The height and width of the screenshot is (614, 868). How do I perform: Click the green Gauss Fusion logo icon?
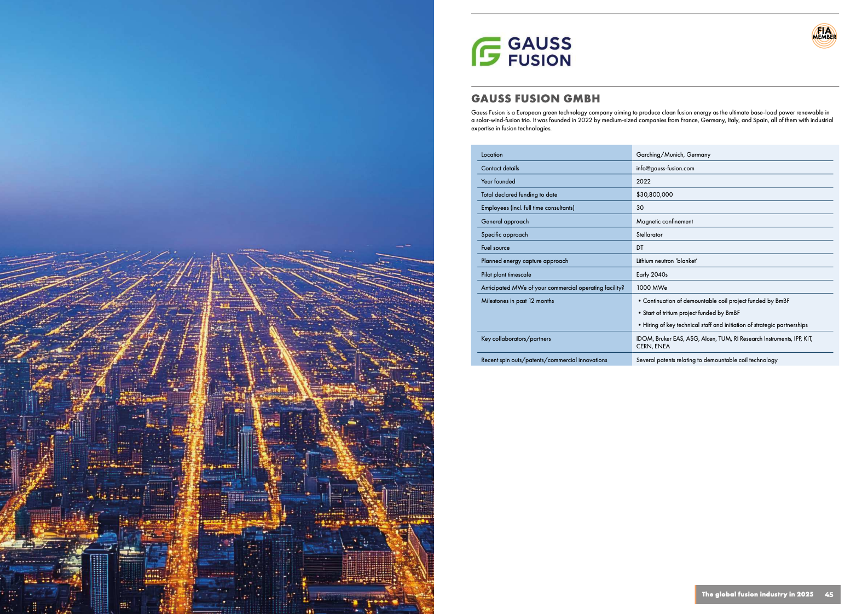click(486, 51)
